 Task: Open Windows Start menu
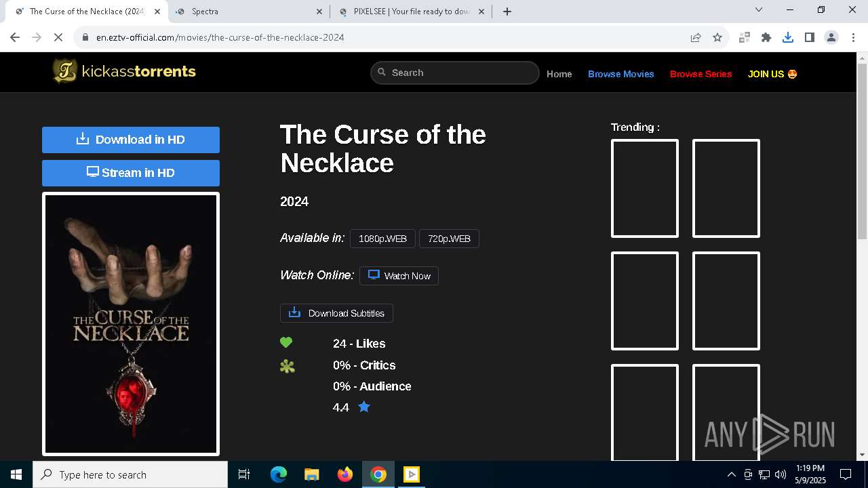16,474
